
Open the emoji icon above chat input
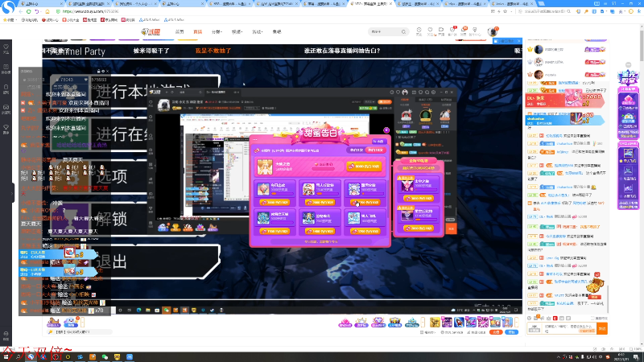tap(530, 318)
